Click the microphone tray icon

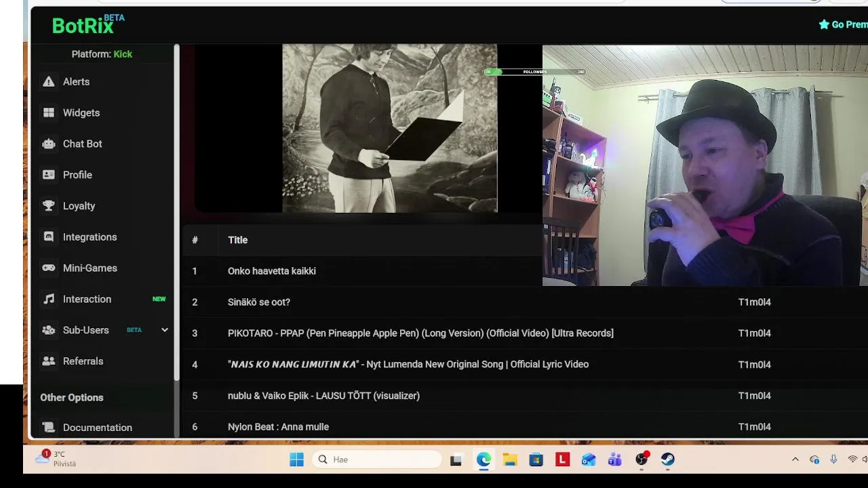click(833, 460)
